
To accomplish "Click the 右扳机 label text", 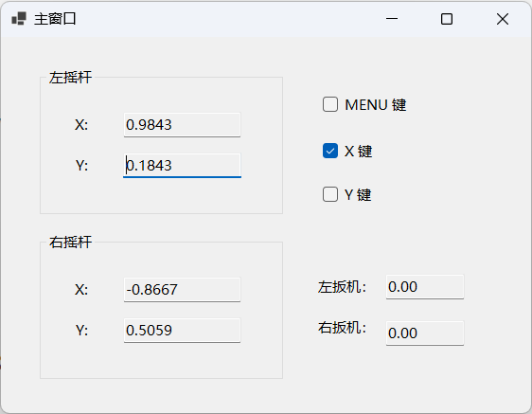I will [342, 328].
